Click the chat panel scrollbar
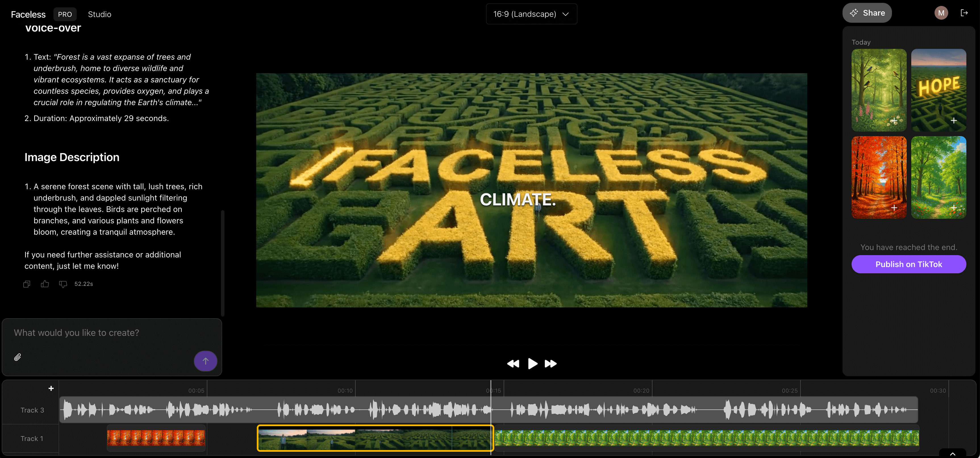980x458 pixels. [222, 263]
